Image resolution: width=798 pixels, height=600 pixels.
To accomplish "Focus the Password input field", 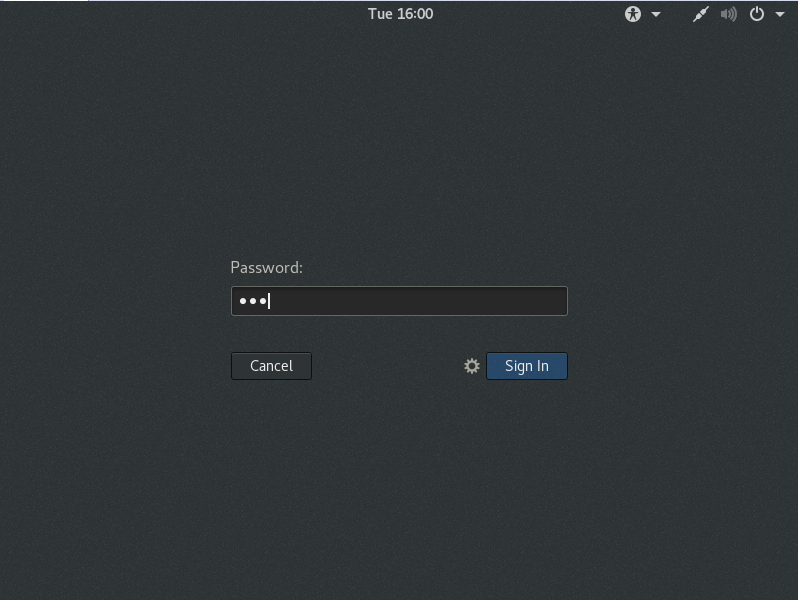I will pos(399,301).
